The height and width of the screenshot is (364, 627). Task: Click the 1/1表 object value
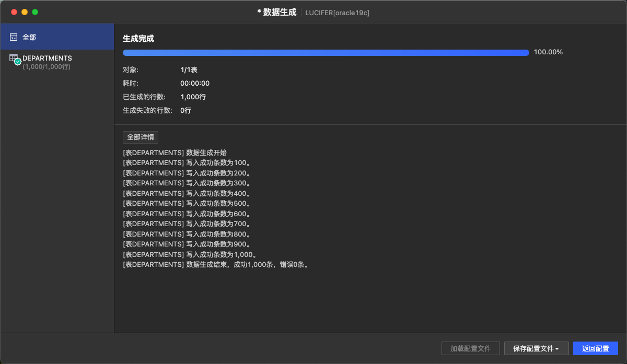(189, 69)
